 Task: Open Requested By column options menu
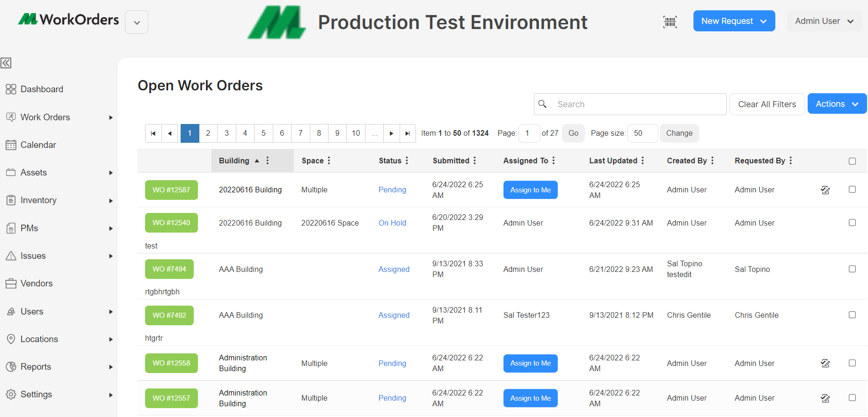[791, 161]
